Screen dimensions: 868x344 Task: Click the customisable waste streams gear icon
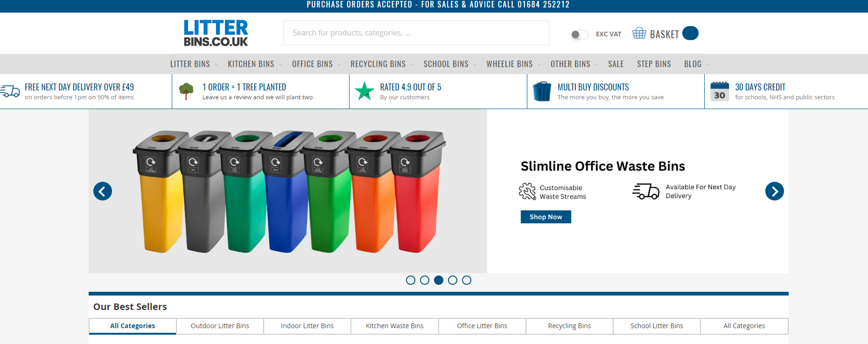pyautogui.click(x=527, y=191)
